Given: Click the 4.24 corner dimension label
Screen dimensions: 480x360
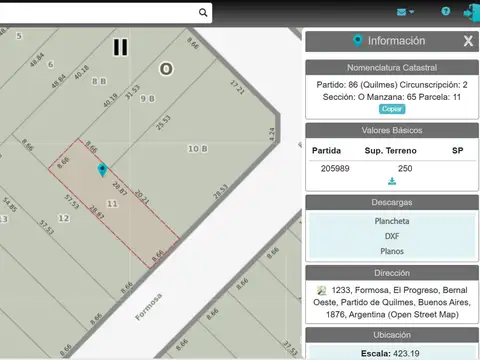Looking at the screenshot, I should coord(272,134).
